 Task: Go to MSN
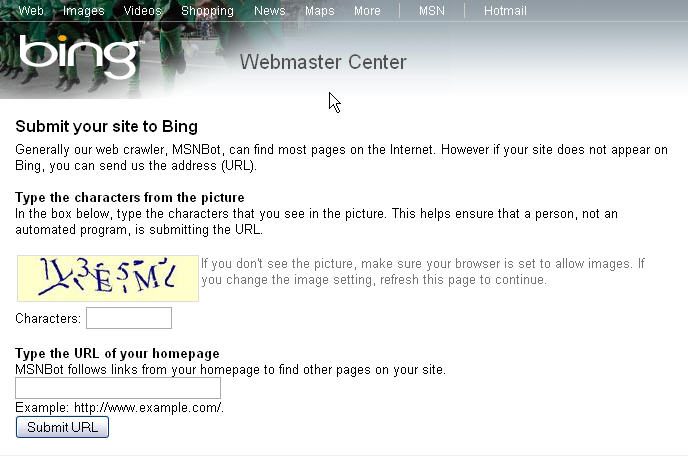tap(432, 11)
